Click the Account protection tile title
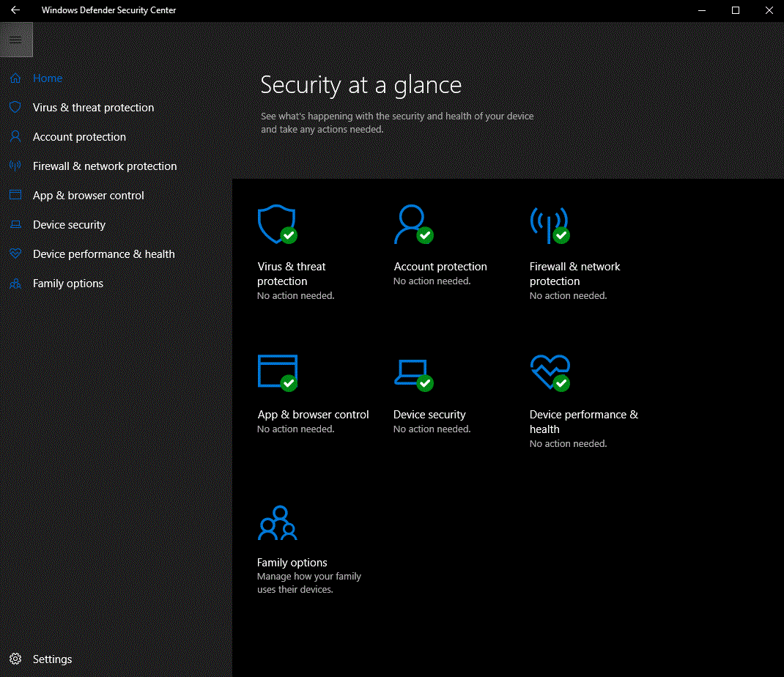The width and height of the screenshot is (784, 677). pos(440,267)
